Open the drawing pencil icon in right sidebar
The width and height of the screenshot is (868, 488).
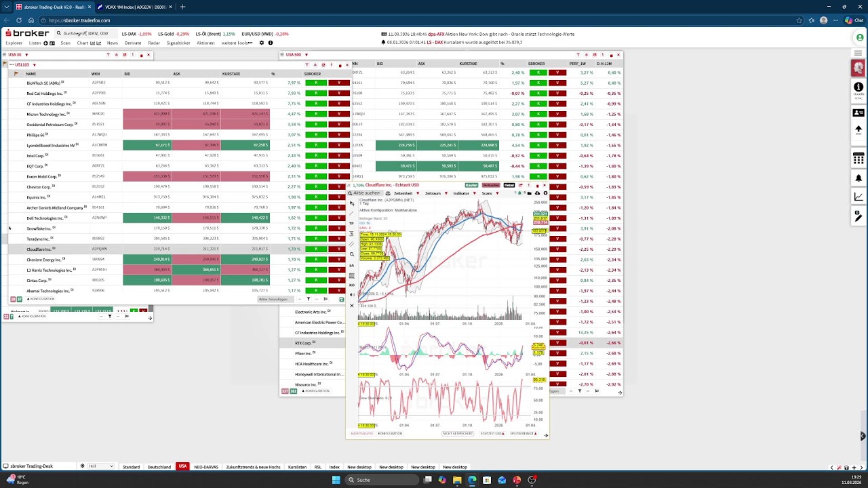(x=859, y=216)
